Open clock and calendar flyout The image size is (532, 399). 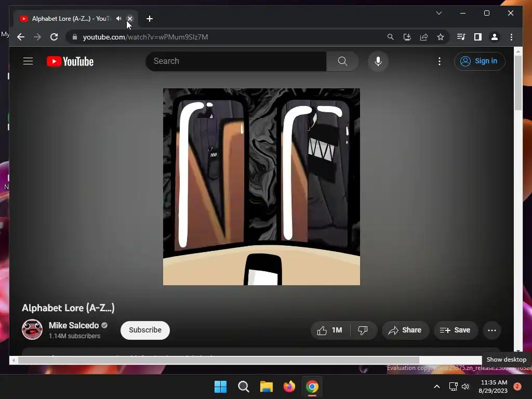(x=494, y=387)
